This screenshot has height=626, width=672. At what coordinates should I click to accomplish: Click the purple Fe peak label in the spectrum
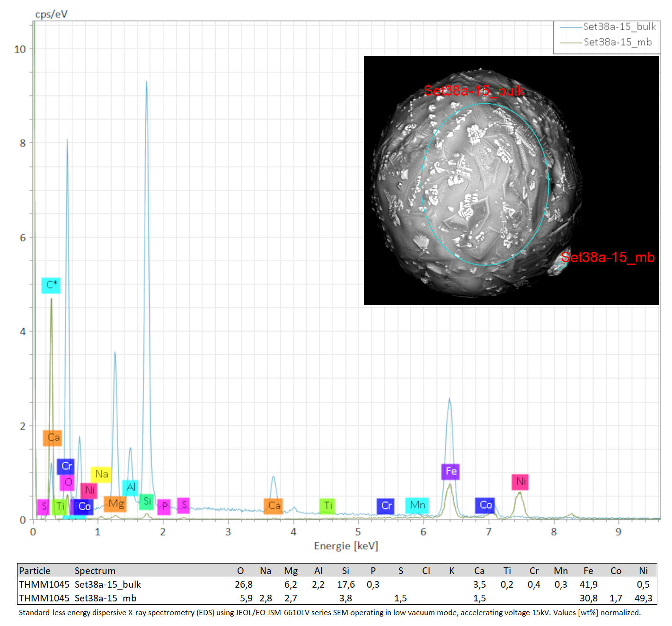click(451, 472)
